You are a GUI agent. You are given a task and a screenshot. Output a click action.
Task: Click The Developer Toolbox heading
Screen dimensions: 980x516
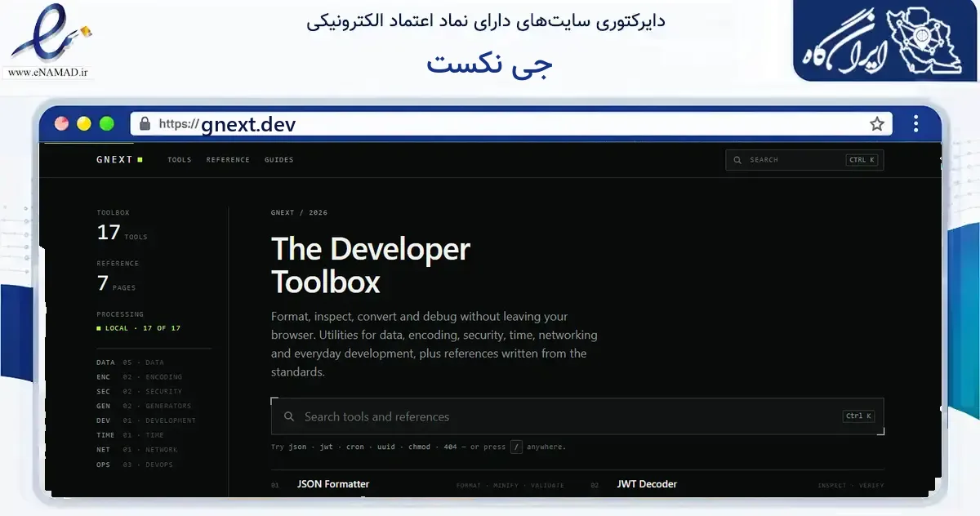tap(371, 265)
